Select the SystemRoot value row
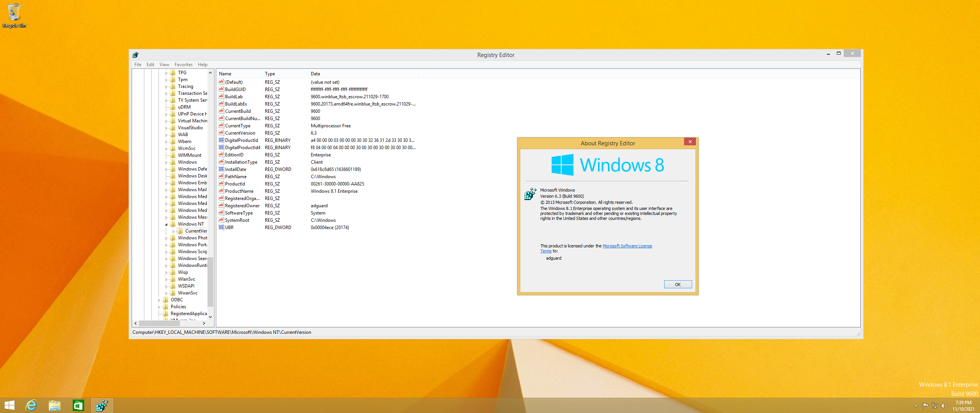 (318, 220)
